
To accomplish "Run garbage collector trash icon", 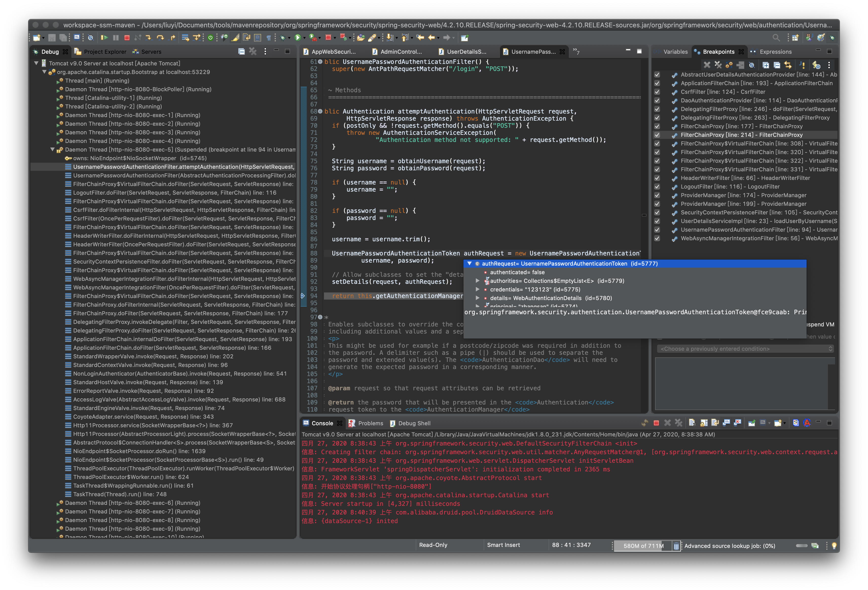I will 676,546.
